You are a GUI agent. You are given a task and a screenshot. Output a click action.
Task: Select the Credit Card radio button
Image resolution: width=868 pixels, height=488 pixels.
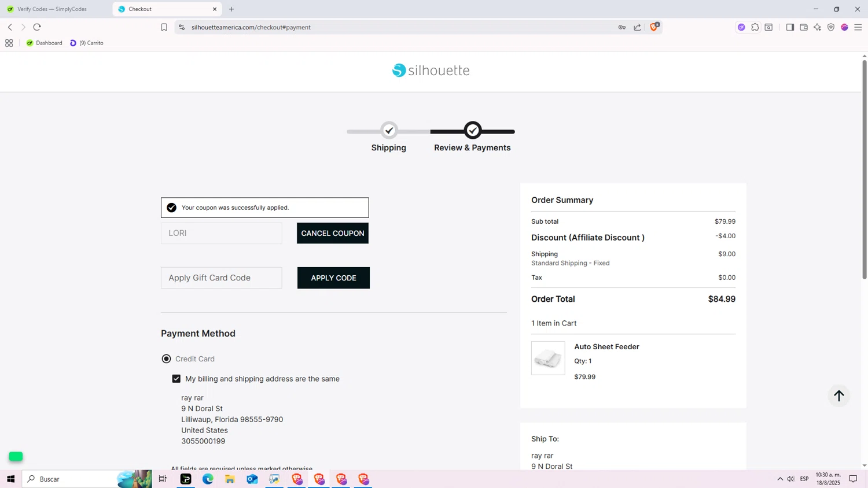click(x=166, y=359)
